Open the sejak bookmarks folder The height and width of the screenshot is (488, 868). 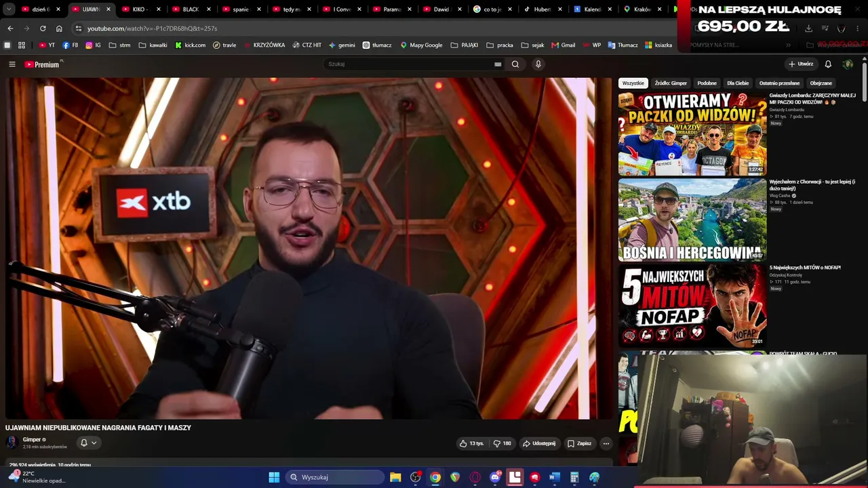(x=532, y=45)
